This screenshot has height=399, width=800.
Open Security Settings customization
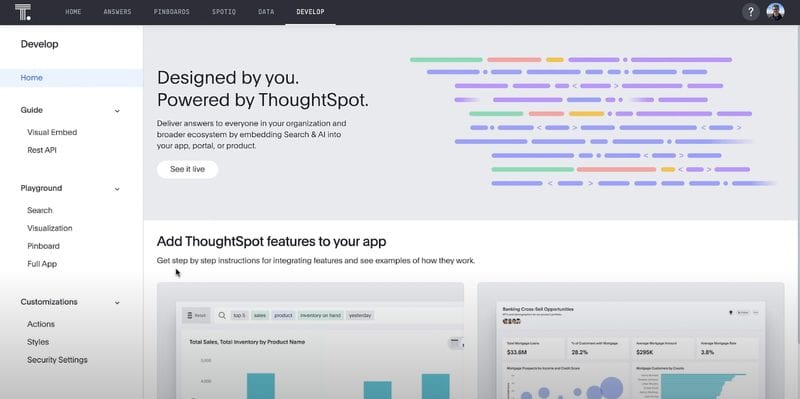coord(57,360)
